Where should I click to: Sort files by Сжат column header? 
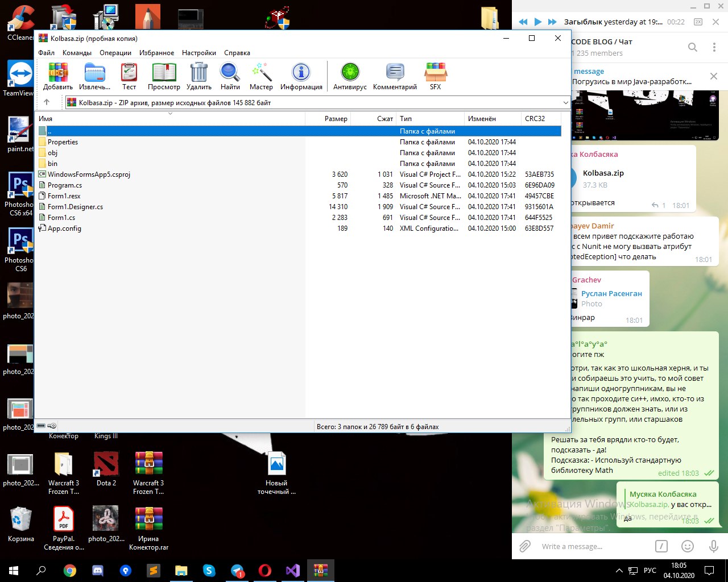pos(374,119)
